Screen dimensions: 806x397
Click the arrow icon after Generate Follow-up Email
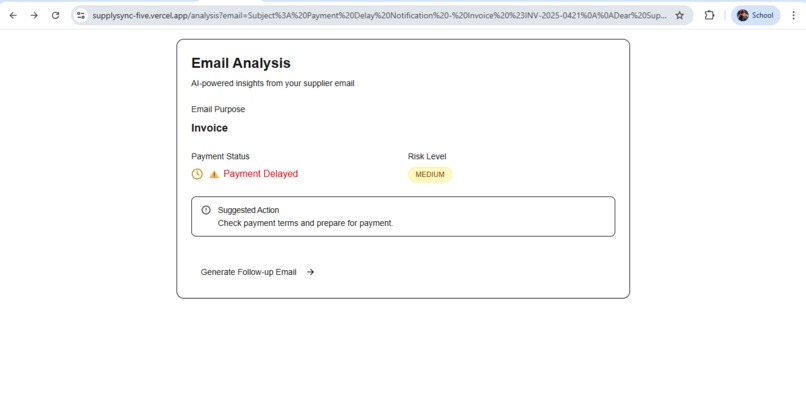[x=310, y=272]
